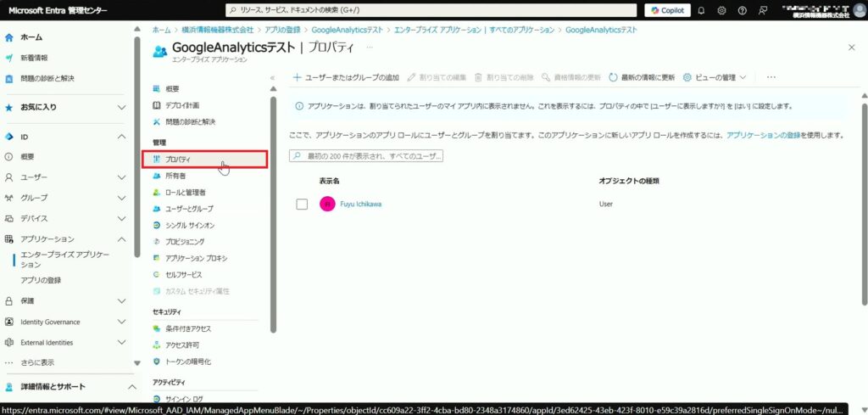Open シングル サインオン menu item
Screen dimensions: 868x415
pos(190,226)
